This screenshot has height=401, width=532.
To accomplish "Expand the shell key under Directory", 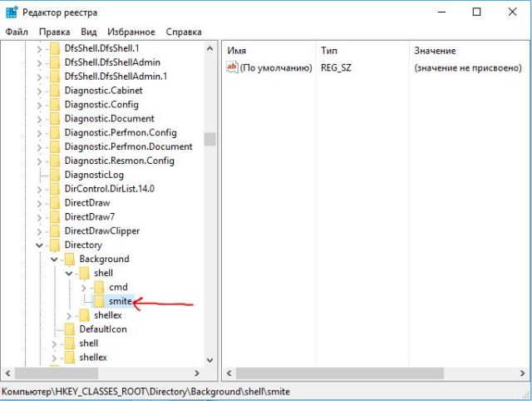I will (54, 344).
